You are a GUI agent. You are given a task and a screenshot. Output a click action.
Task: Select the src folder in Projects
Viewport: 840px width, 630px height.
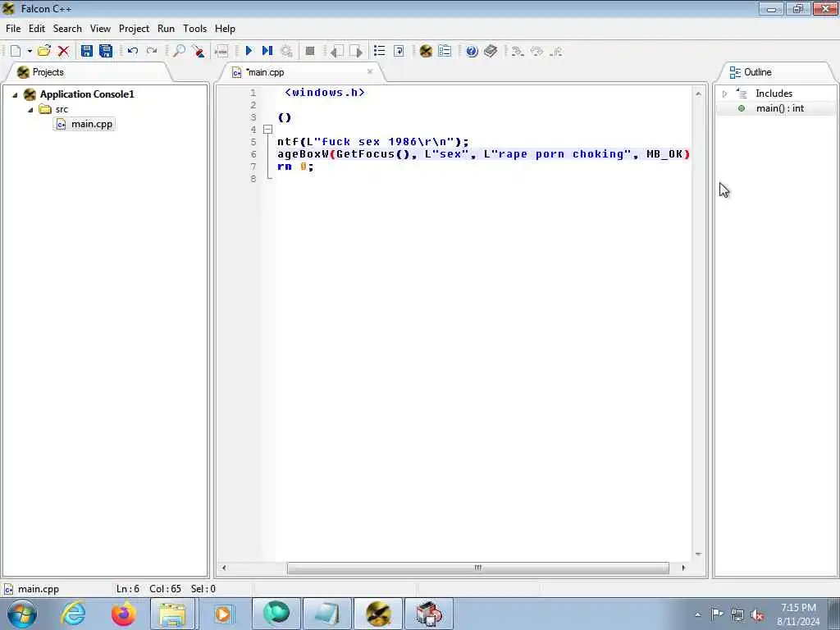coord(62,109)
